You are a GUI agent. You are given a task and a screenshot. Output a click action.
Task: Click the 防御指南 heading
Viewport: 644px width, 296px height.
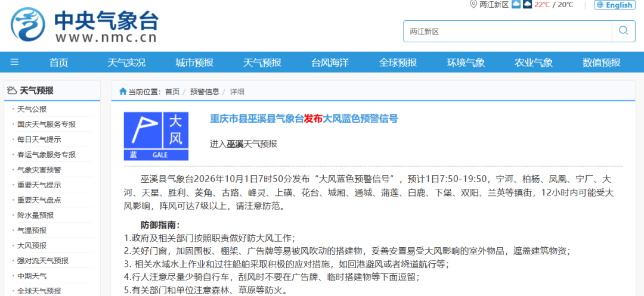(x=160, y=225)
